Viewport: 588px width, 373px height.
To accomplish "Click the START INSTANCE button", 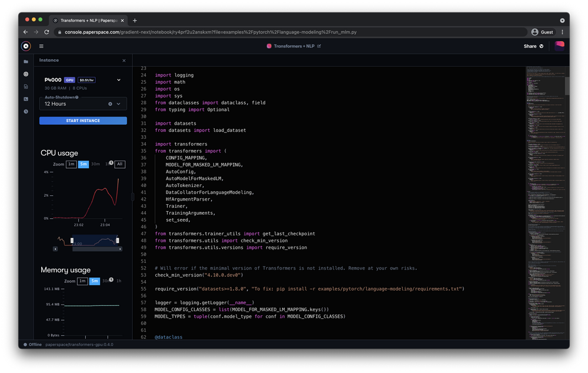I will (82, 120).
